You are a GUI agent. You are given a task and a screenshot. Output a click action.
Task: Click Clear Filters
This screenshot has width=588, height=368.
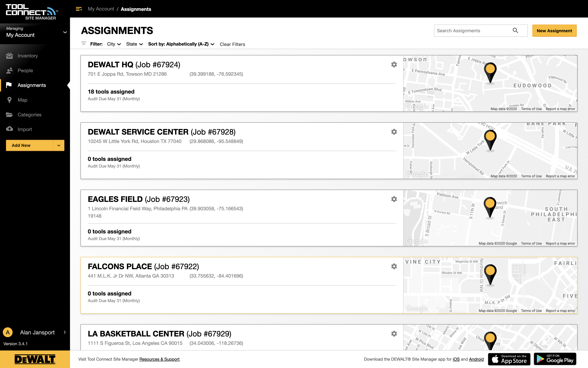[232, 44]
